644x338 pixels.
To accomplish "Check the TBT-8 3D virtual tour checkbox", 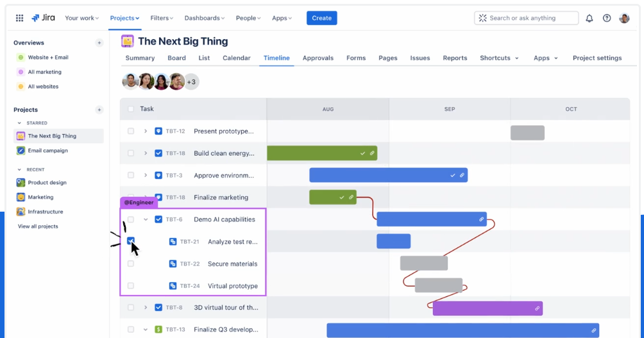I will [131, 307].
